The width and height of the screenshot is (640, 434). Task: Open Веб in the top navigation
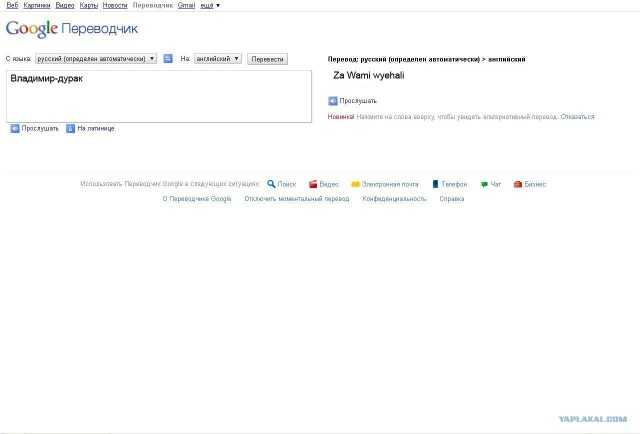click(12, 5)
